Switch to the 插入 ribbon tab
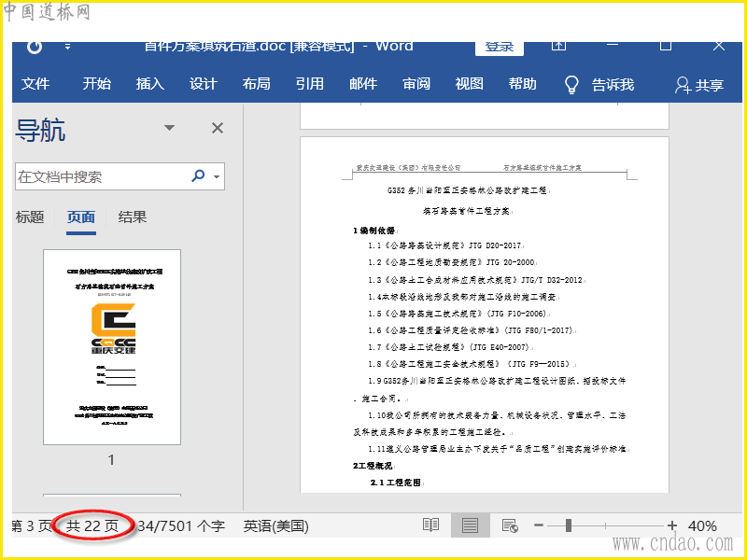 (150, 84)
